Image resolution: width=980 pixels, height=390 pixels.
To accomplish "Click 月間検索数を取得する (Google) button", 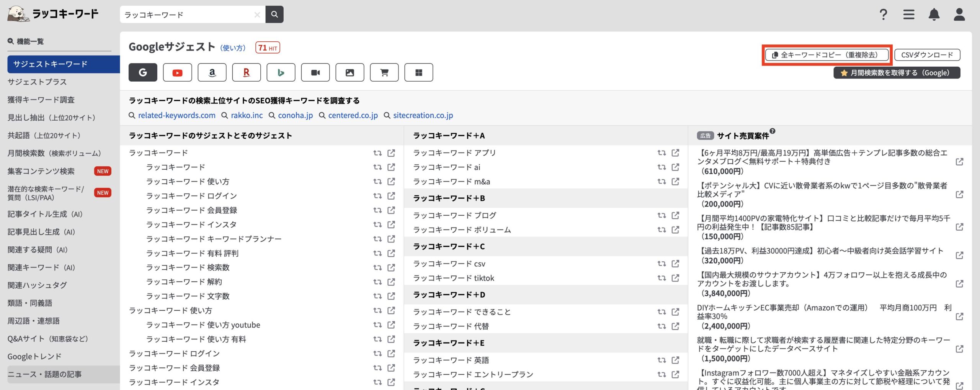I will point(897,73).
